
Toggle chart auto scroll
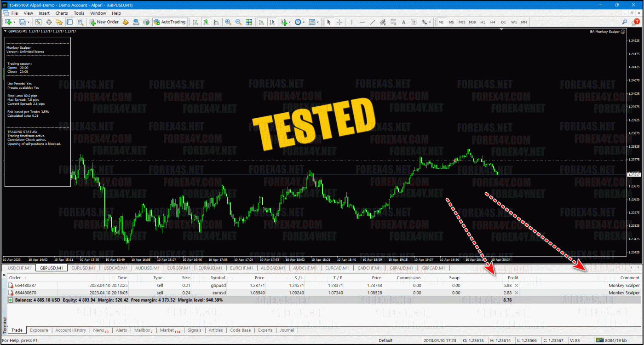coord(261,22)
